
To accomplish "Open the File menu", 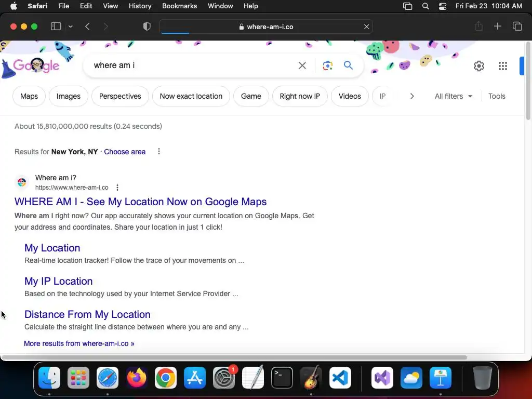I will point(63,6).
